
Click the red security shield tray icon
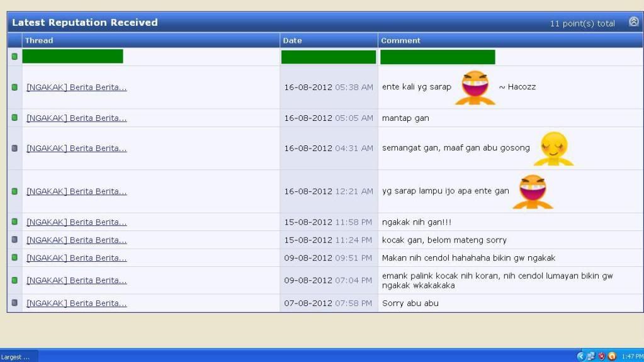pos(602,356)
